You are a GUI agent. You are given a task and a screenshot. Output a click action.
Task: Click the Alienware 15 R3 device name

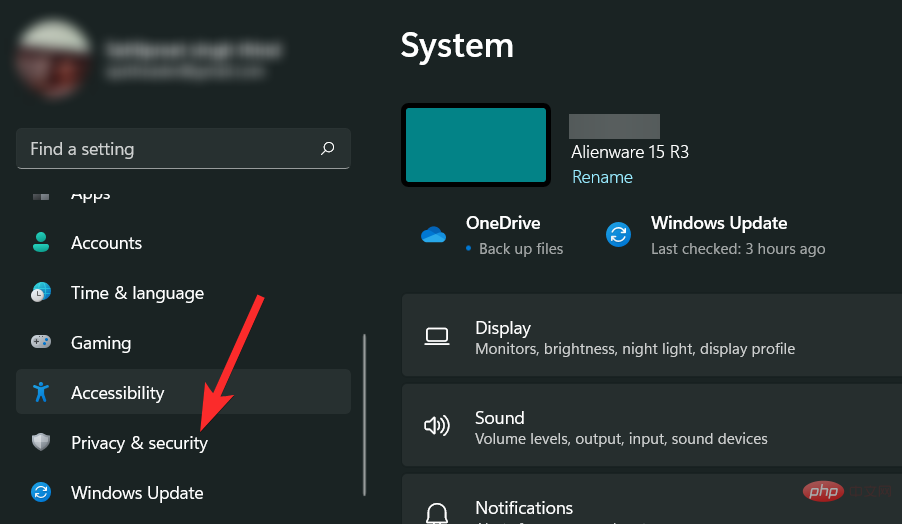[630, 152]
